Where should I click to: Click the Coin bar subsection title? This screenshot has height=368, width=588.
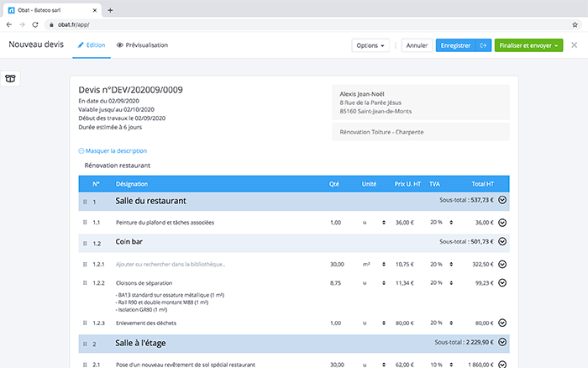coord(129,242)
